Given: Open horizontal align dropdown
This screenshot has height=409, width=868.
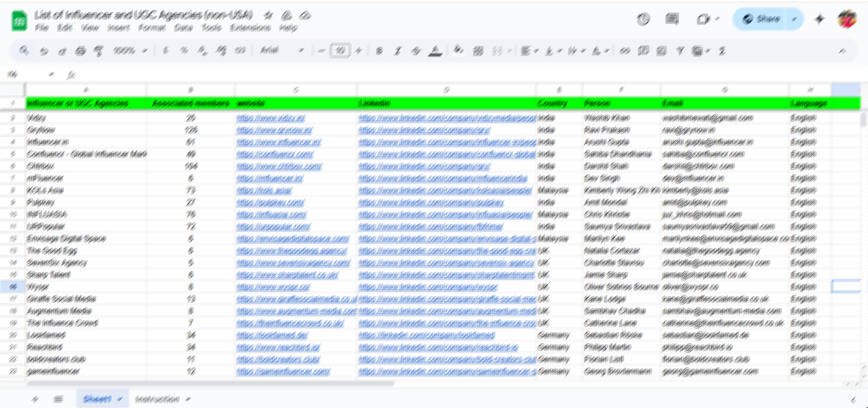Looking at the screenshot, I should click(x=529, y=51).
